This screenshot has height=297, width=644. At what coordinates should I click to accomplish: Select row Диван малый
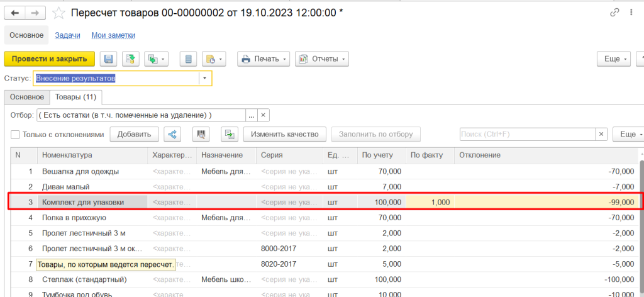[325, 187]
